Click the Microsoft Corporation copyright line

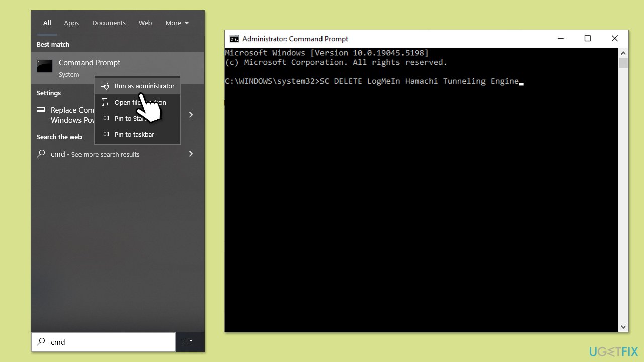336,62
